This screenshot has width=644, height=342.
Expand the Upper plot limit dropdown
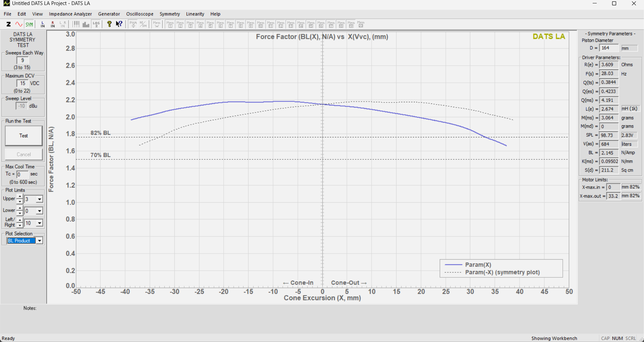40,199
